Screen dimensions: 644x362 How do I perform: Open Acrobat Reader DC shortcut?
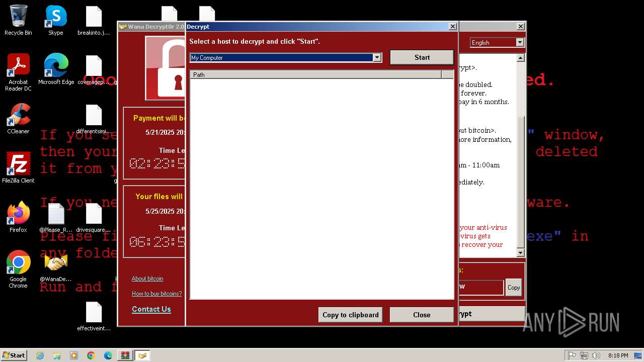18,72
